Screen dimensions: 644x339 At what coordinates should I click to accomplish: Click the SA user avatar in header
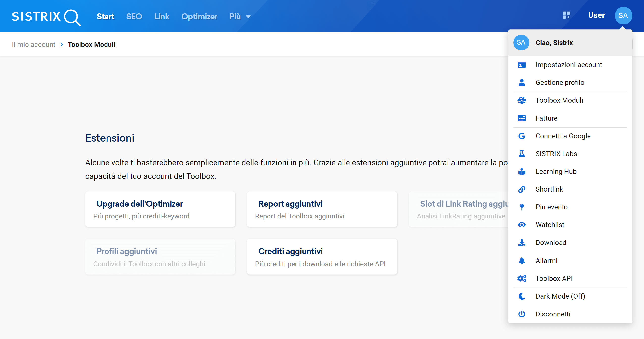click(623, 16)
